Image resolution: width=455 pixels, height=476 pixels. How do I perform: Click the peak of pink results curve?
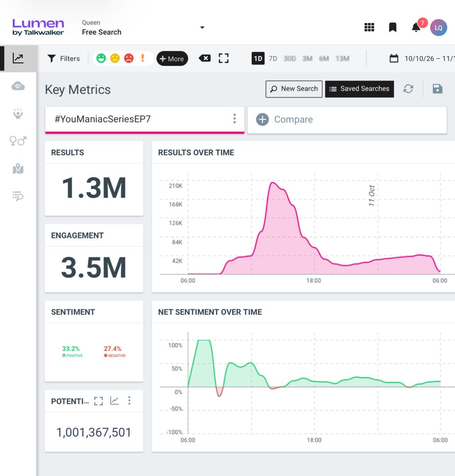(x=272, y=183)
